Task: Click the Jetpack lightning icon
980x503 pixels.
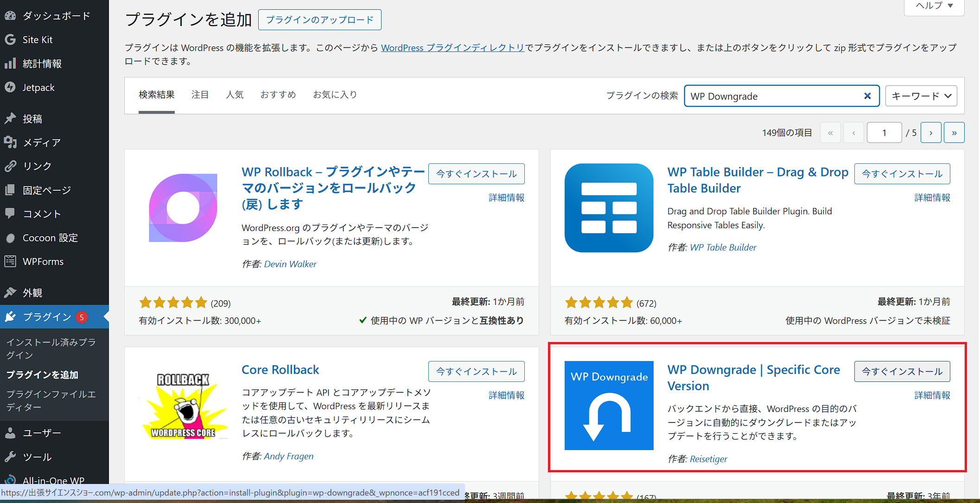Action: pyautogui.click(x=10, y=87)
